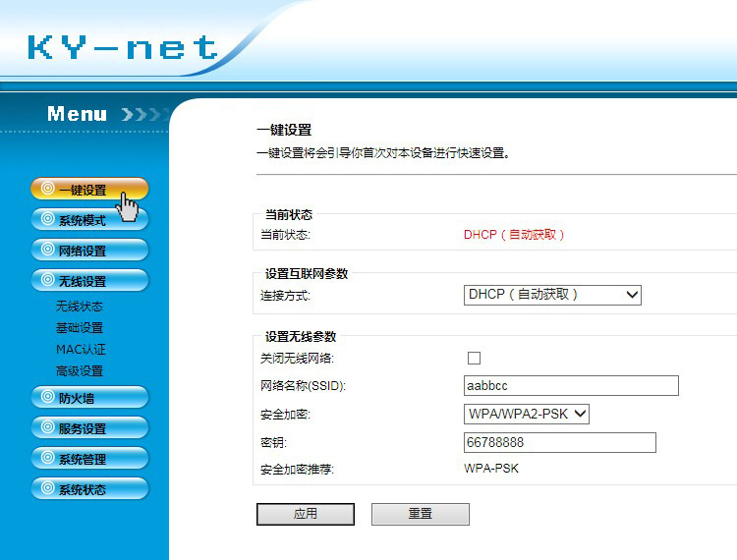The image size is (737, 560).
Task: Go to 高级设置 under wireless settings
Action: 80,371
